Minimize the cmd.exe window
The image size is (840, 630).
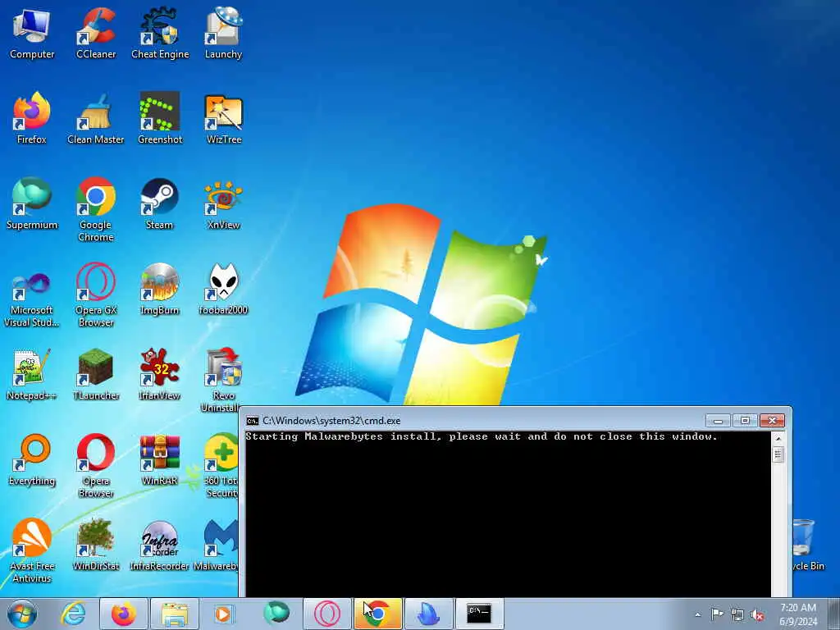718,421
